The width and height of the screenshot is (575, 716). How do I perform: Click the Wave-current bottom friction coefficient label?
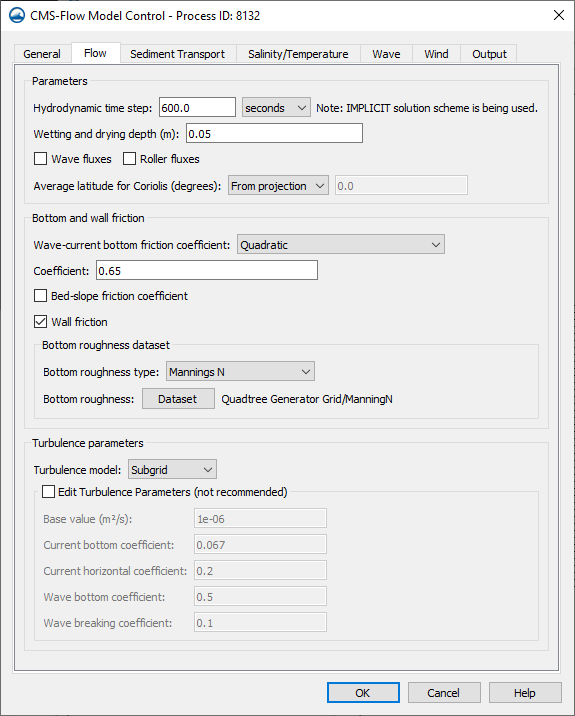(x=132, y=245)
